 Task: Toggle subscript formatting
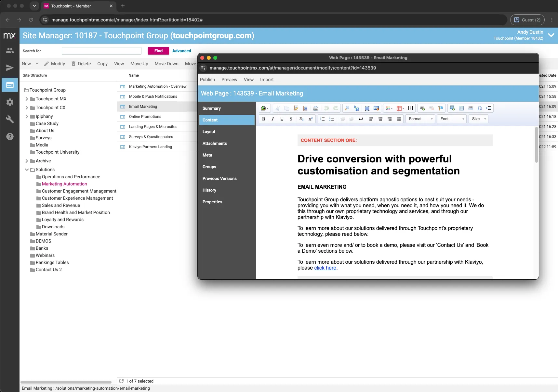tap(301, 119)
